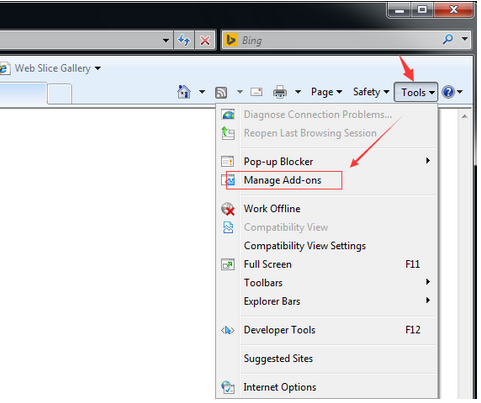
Task: Open the Page menu
Action: pyautogui.click(x=326, y=92)
